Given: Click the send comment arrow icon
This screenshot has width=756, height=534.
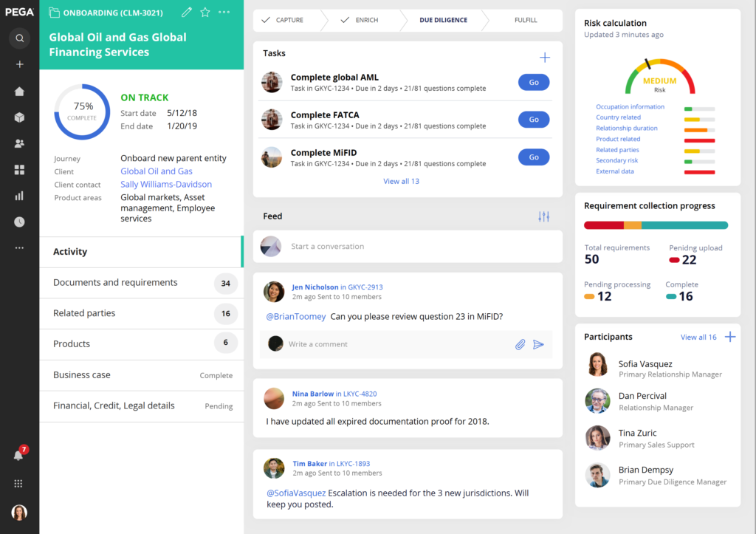Looking at the screenshot, I should click(538, 344).
